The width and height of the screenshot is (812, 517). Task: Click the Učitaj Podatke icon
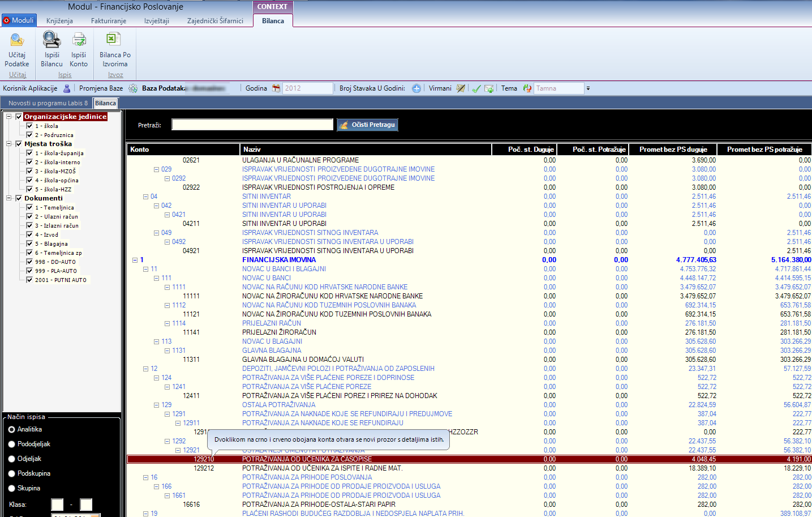[x=17, y=40]
